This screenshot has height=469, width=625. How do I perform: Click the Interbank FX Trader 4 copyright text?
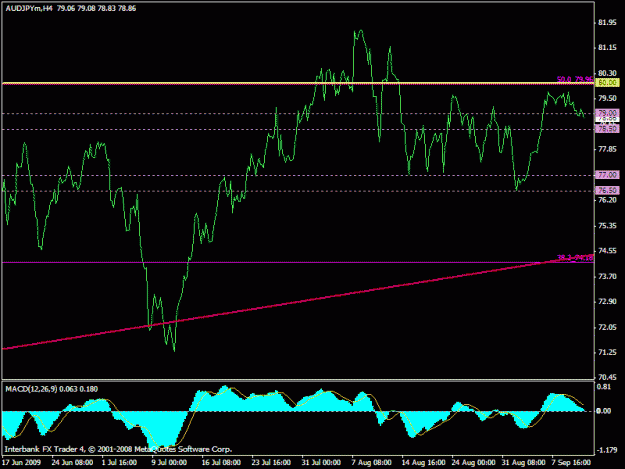(118, 449)
